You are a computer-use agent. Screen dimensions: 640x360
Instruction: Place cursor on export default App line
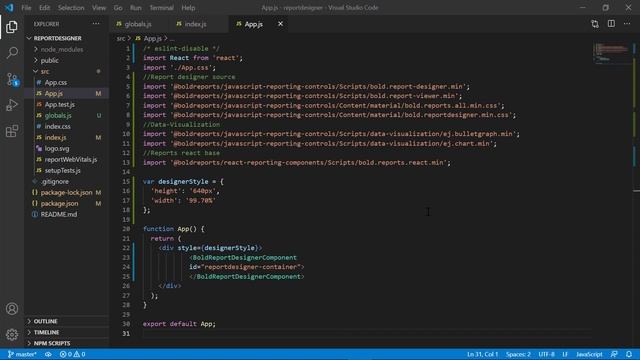[x=179, y=324]
